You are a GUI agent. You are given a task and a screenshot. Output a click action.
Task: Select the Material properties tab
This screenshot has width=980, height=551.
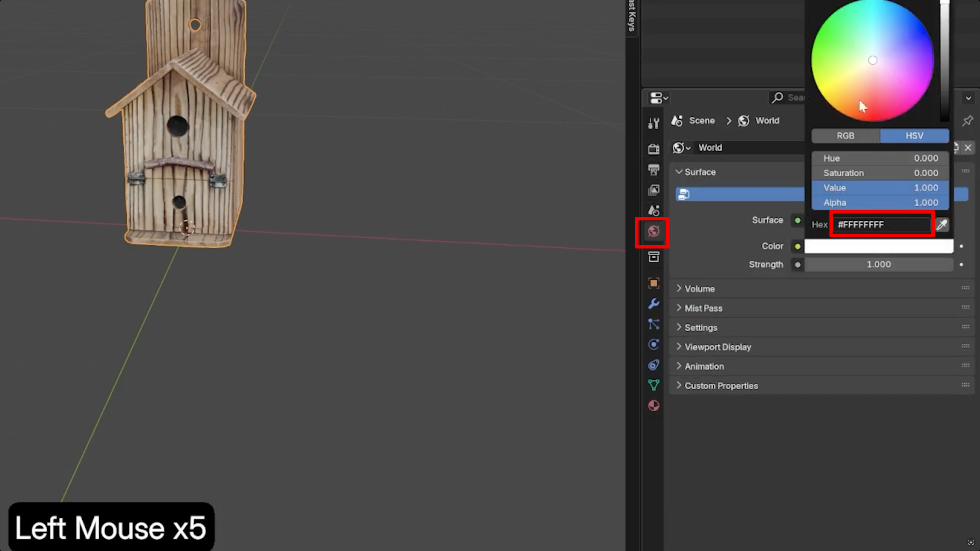[653, 406]
